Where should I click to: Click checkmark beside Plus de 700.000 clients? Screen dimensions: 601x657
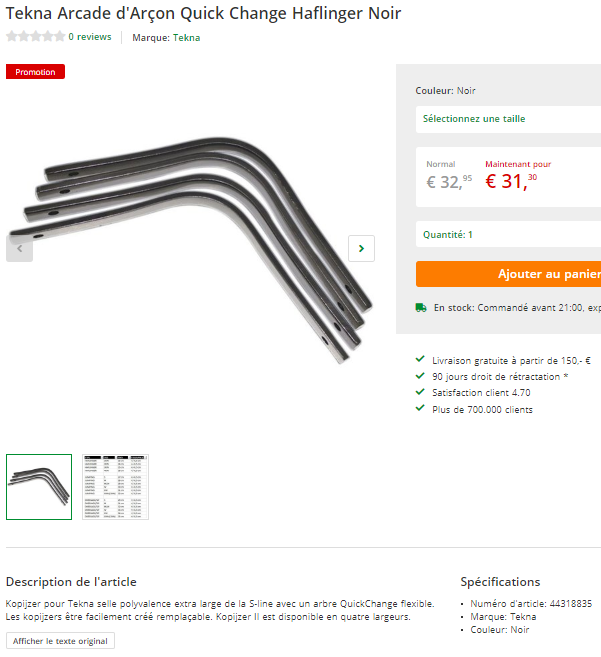pyautogui.click(x=420, y=408)
